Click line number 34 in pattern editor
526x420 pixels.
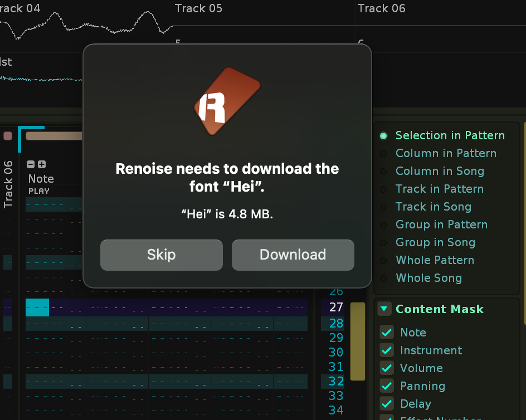[x=336, y=410]
